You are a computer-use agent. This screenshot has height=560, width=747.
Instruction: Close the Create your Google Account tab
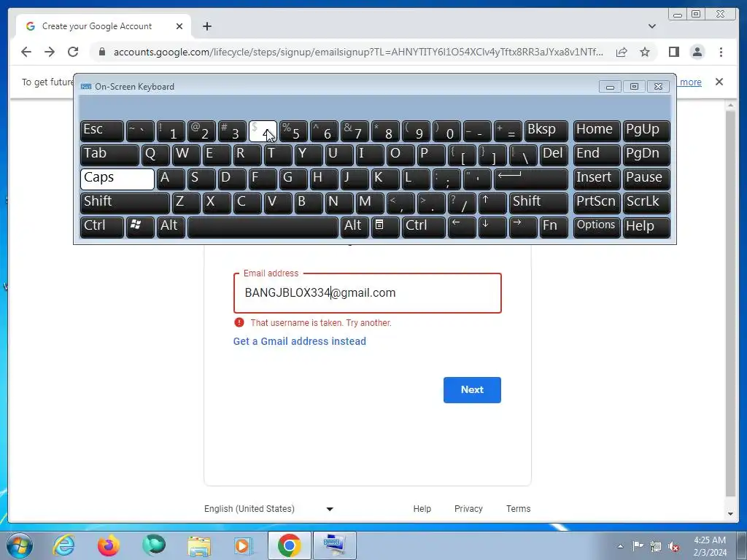[179, 26]
